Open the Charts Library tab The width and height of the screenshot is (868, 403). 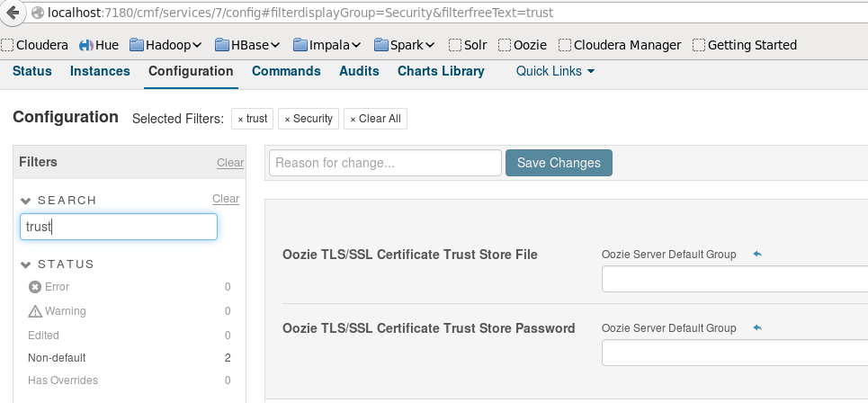(441, 71)
